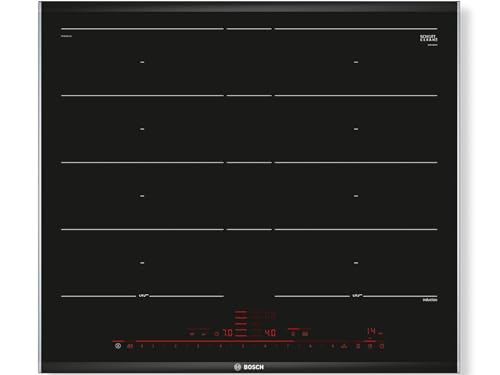The height and width of the screenshot is (375, 500).
Task: Tap the boost symbol after level 9
Action: (344, 346)
